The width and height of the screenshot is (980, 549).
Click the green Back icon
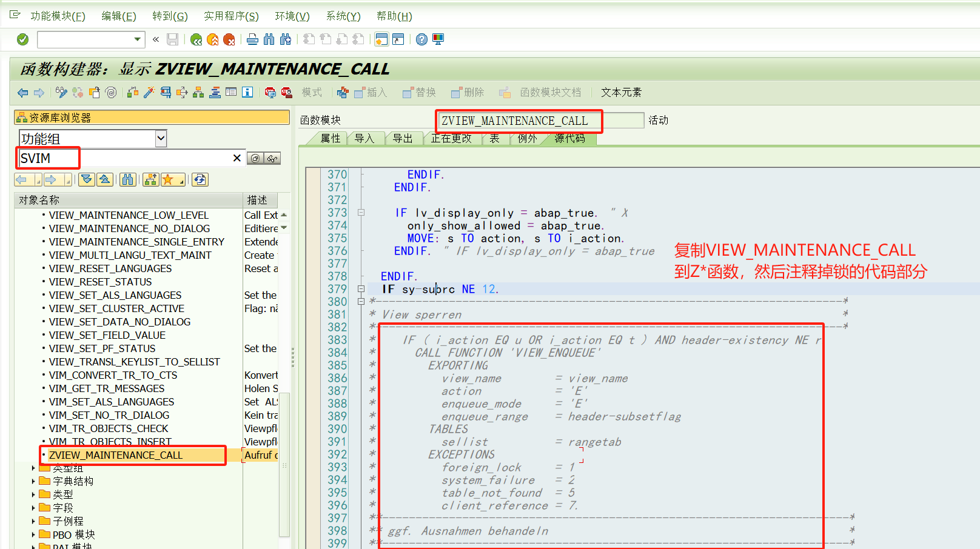196,39
